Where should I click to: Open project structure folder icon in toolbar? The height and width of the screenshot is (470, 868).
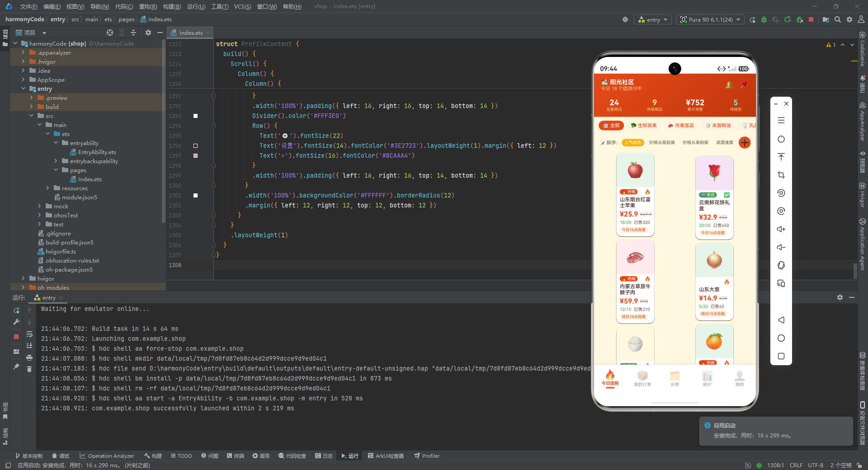point(826,20)
